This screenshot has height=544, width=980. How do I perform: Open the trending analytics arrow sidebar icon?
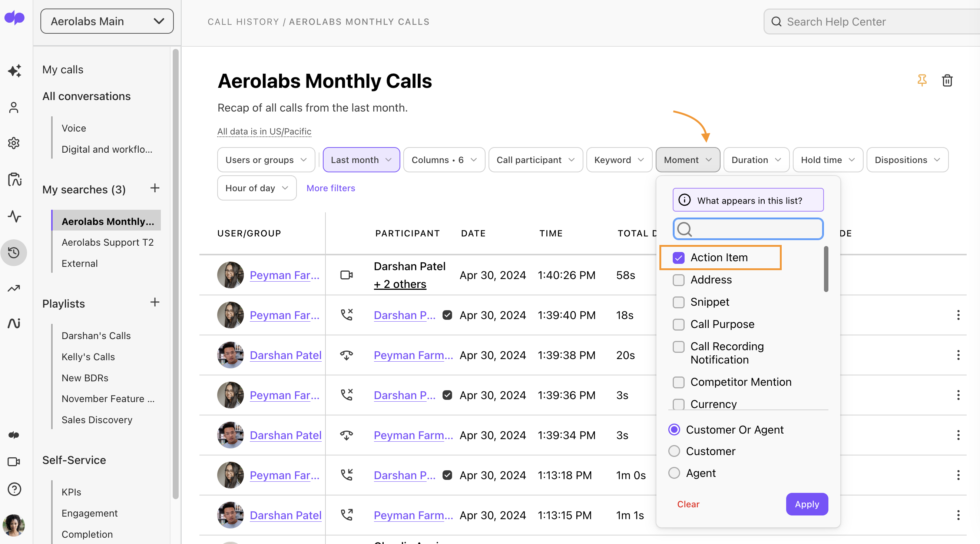pos(14,289)
